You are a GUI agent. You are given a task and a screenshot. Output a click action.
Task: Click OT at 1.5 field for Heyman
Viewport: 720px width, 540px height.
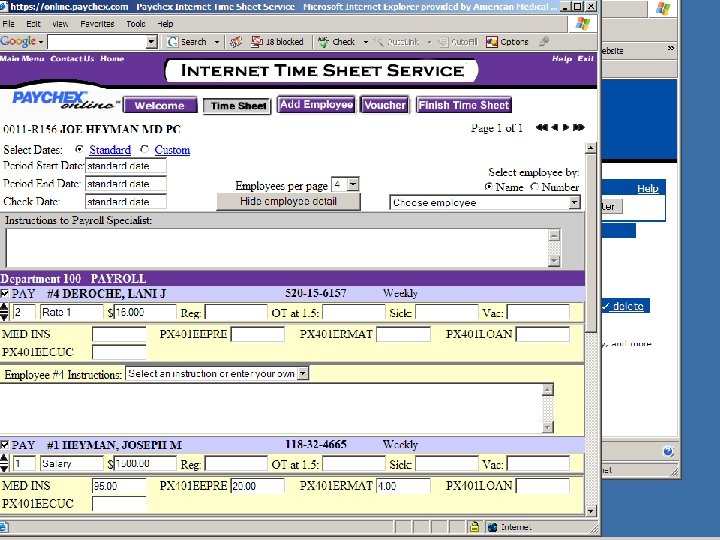point(354,464)
